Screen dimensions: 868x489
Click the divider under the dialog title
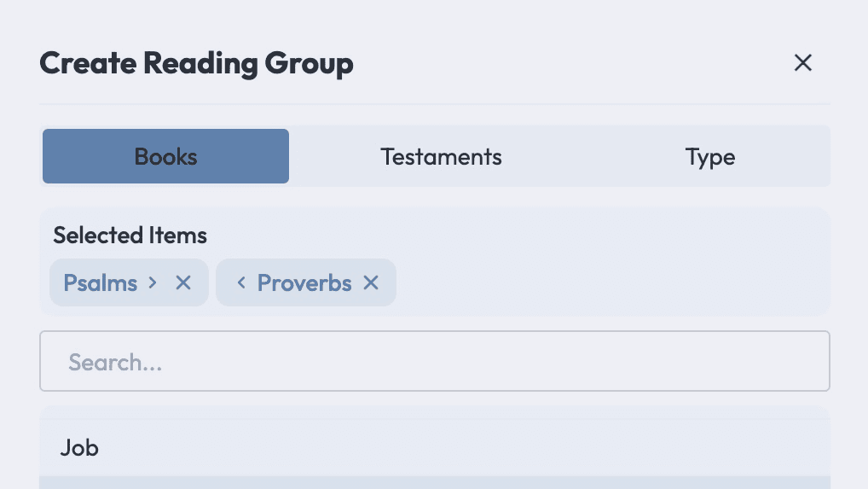click(x=435, y=104)
